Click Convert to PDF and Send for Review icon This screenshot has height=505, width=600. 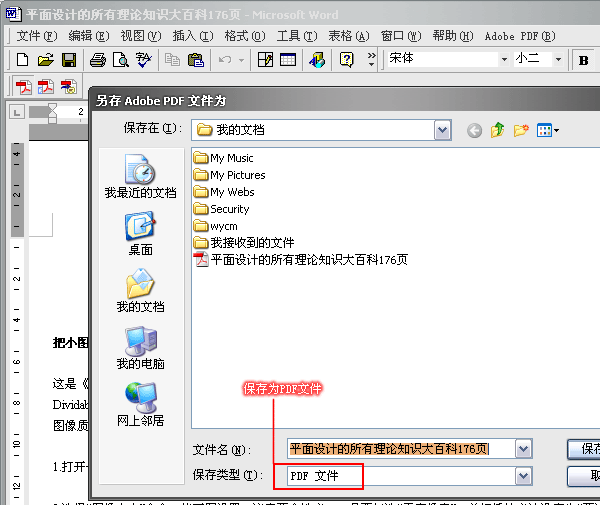point(68,87)
